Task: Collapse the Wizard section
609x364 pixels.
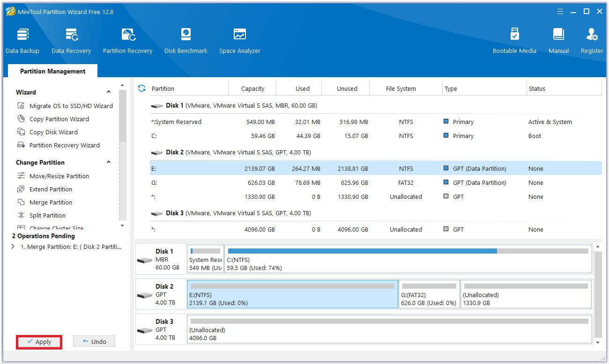Action: click(109, 92)
